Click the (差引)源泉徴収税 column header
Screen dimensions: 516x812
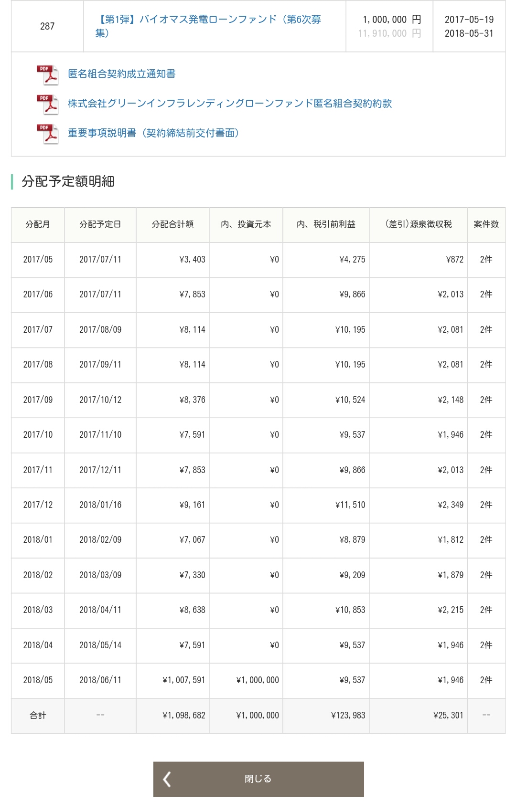pyautogui.click(x=418, y=224)
